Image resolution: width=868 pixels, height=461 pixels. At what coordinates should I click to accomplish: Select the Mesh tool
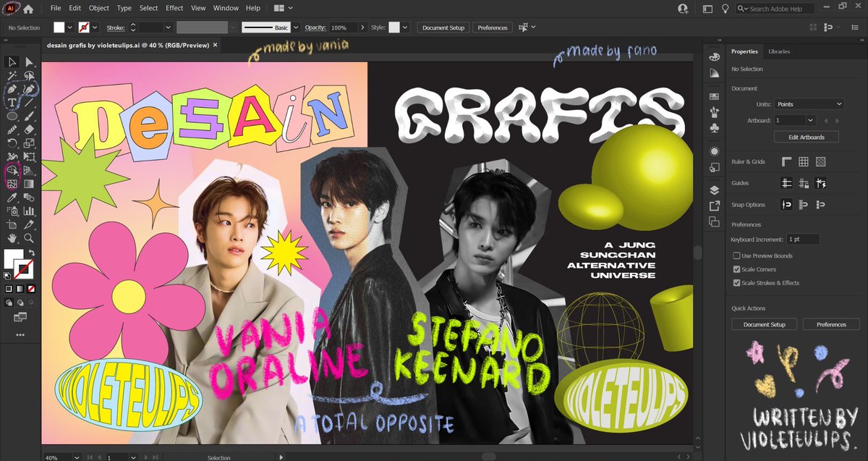12,184
